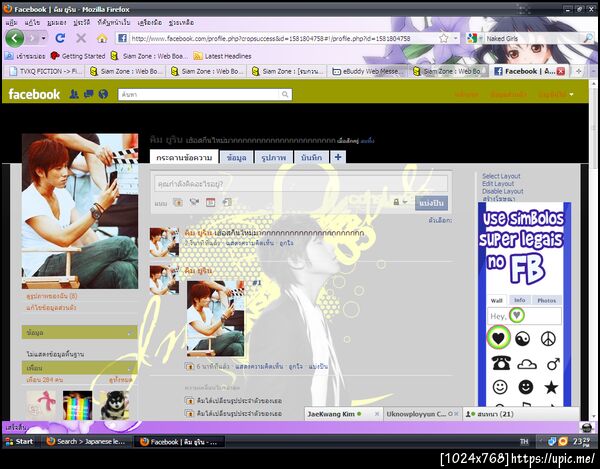
Task: Attach an event using the composer calendar icon
Action: [x=211, y=202]
